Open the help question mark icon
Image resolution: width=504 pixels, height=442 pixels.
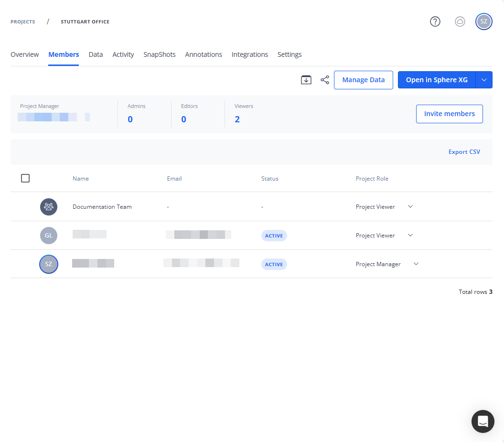(435, 22)
